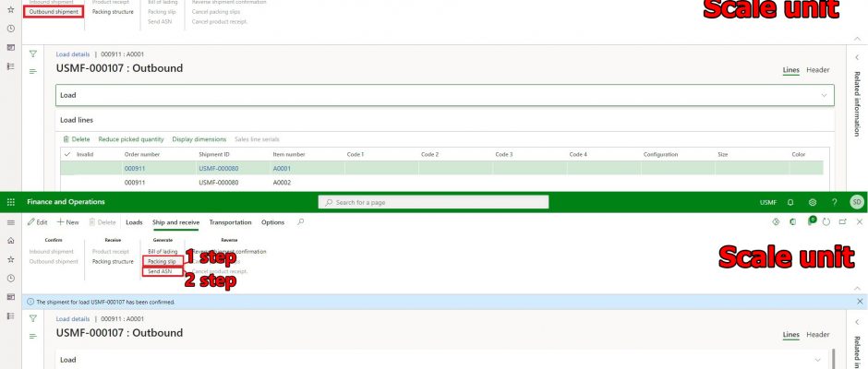Image resolution: width=868 pixels, height=369 pixels.
Task: Click the lines list icon below filter in lower window
Action: pos(32,336)
